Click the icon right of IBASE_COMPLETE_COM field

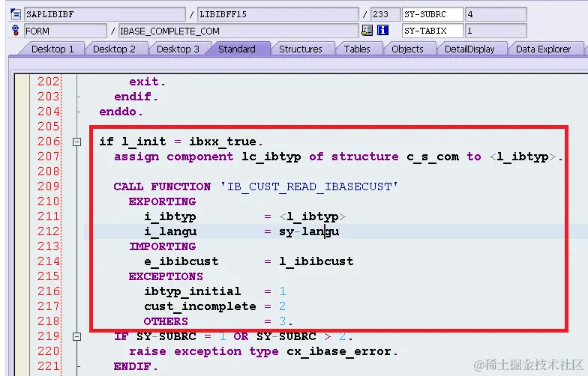coord(367,30)
